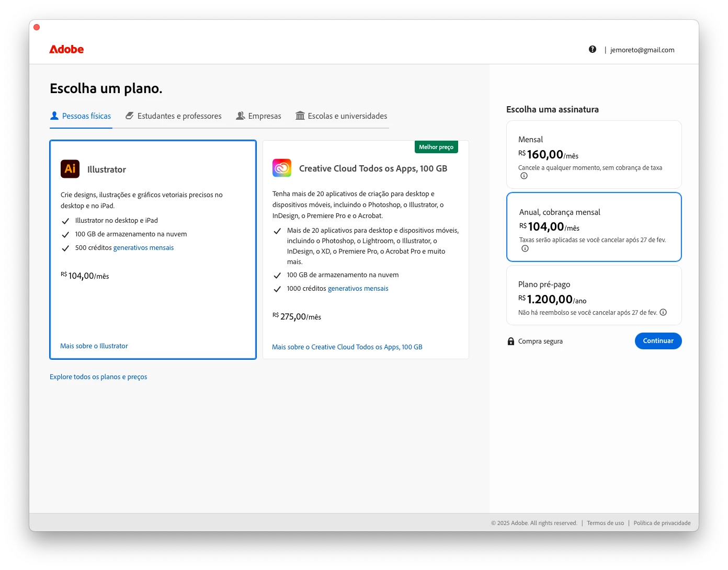Open the Empresas tab
728x570 pixels.
(x=259, y=116)
